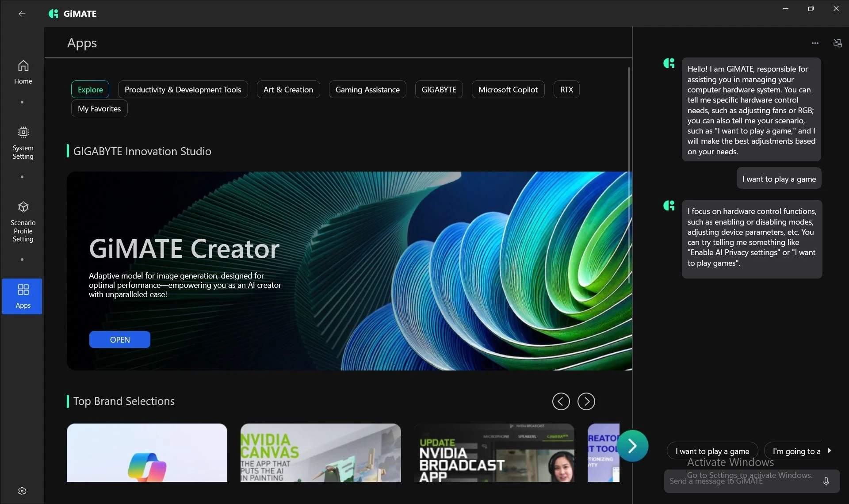The image size is (849, 504).
Task: Click the pop-out chat panel icon
Action: point(837,43)
